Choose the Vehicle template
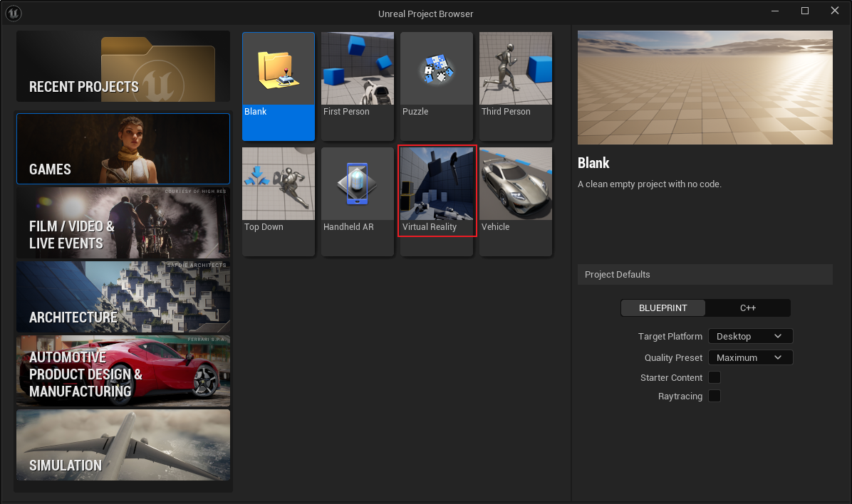852x504 pixels. [516, 201]
